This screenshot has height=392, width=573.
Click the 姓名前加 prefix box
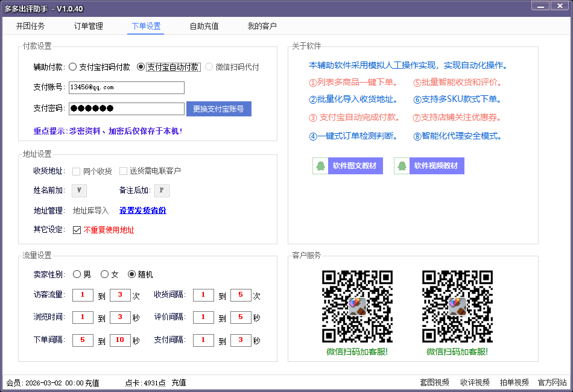[x=79, y=191]
